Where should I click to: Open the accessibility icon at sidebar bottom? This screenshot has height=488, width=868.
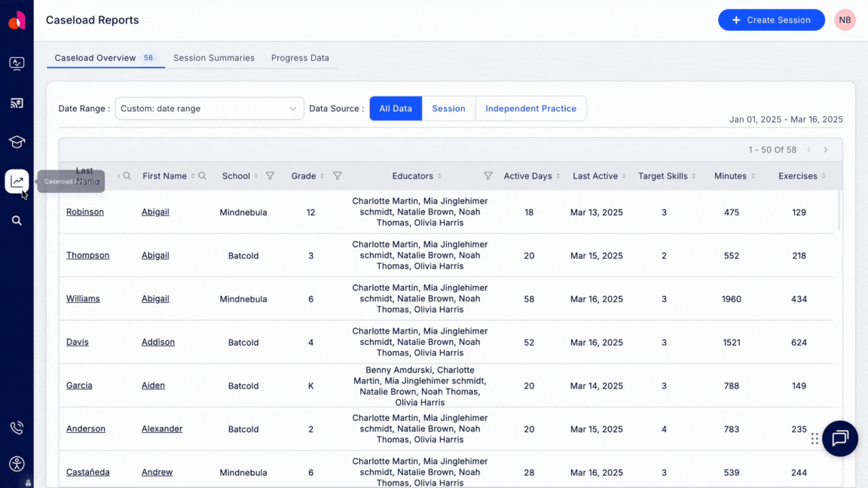(17, 463)
